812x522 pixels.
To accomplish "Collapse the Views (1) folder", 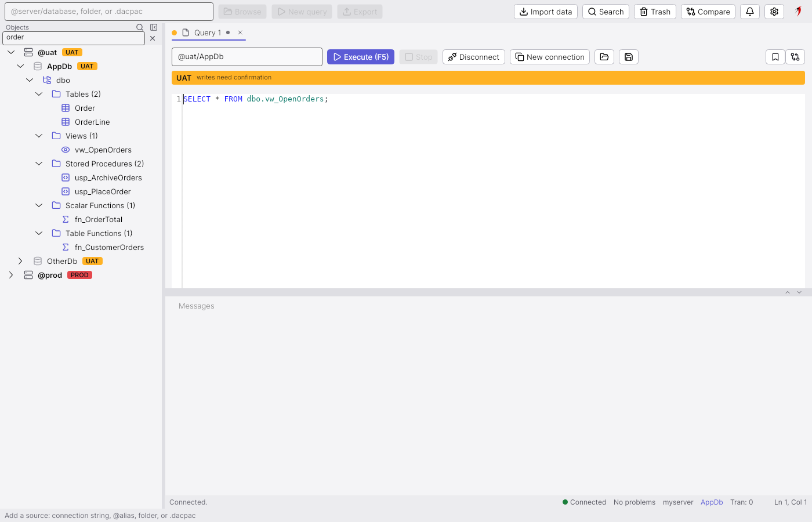I will 39,136.
